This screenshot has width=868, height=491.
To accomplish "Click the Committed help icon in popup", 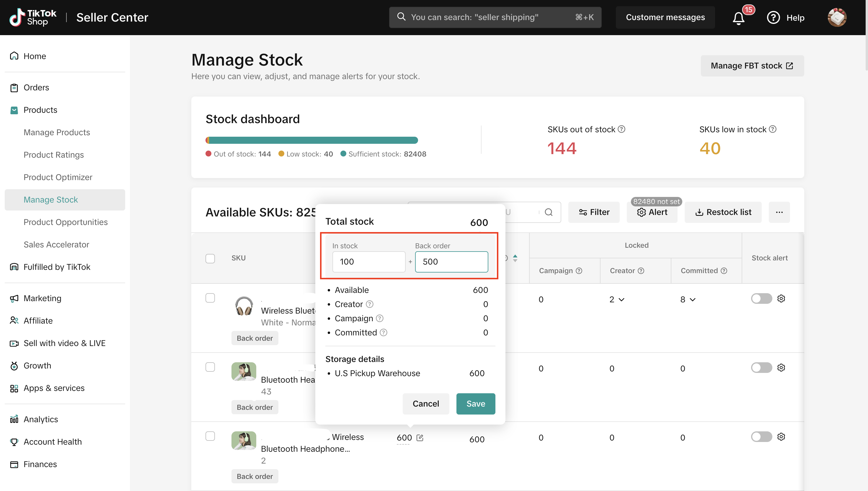I will 384,332.
